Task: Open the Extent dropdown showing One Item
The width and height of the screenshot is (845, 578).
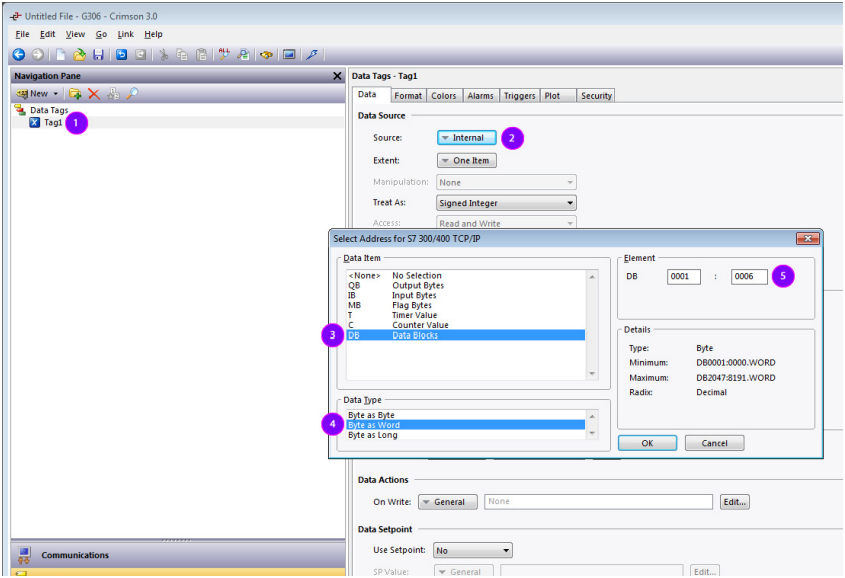Action: tap(467, 161)
